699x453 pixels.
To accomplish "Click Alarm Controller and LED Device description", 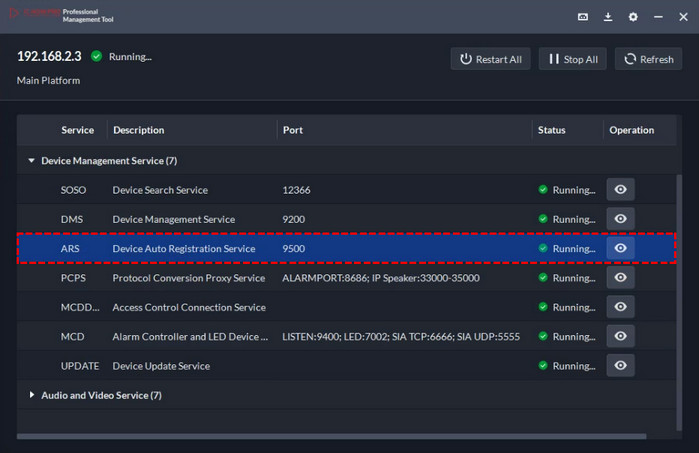I will coord(190,337).
